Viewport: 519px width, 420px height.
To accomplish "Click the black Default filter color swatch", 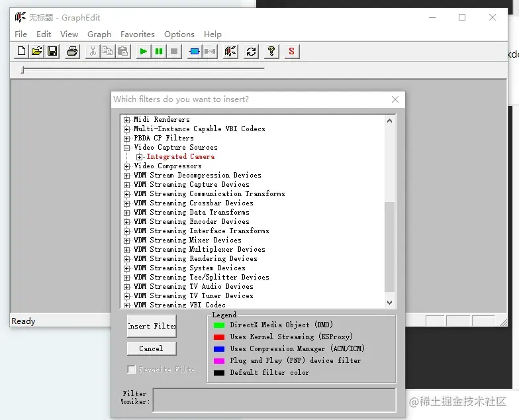I will coord(218,372).
